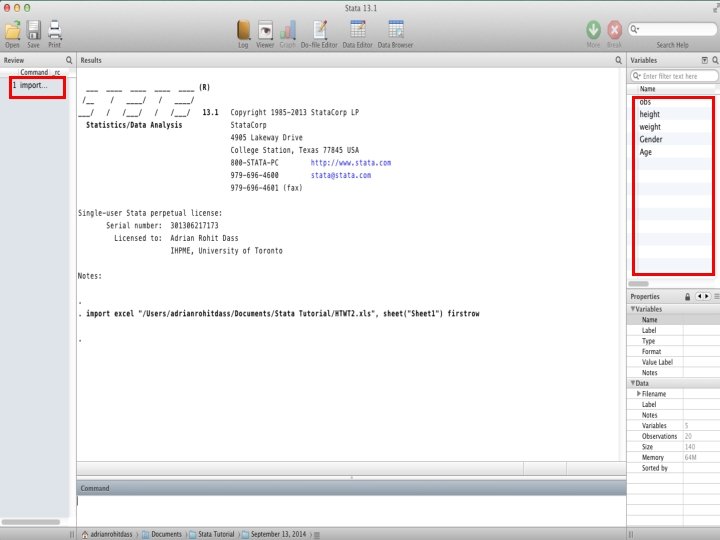The height and width of the screenshot is (540, 720).
Task: Expand the Filename disclosure triangle
Action: click(638, 394)
